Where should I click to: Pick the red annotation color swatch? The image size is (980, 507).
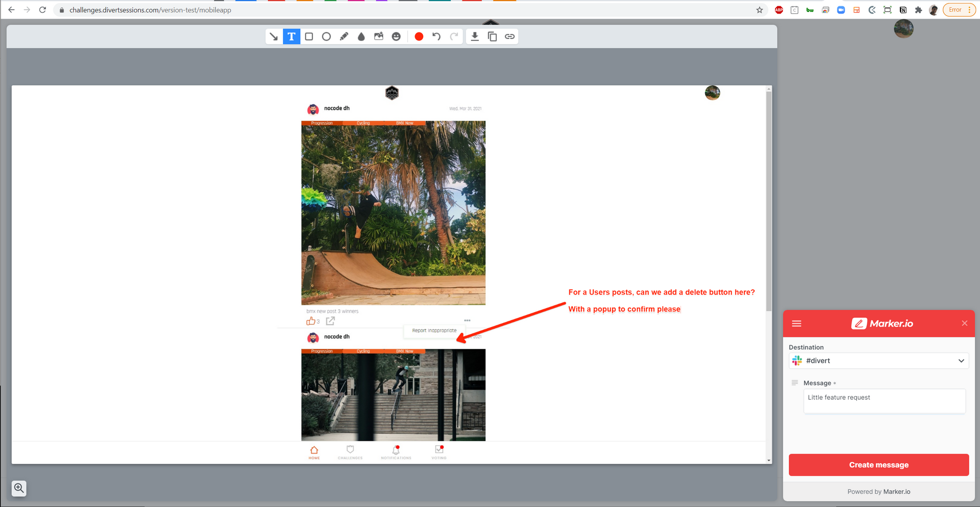tap(419, 37)
